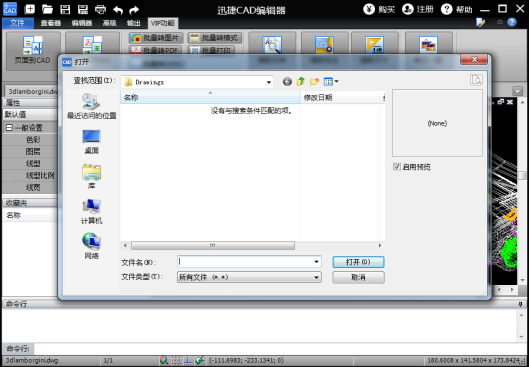Image resolution: width=529 pixels, height=367 pixels.
Task: Close the 打开 dialog
Action: point(474,60)
